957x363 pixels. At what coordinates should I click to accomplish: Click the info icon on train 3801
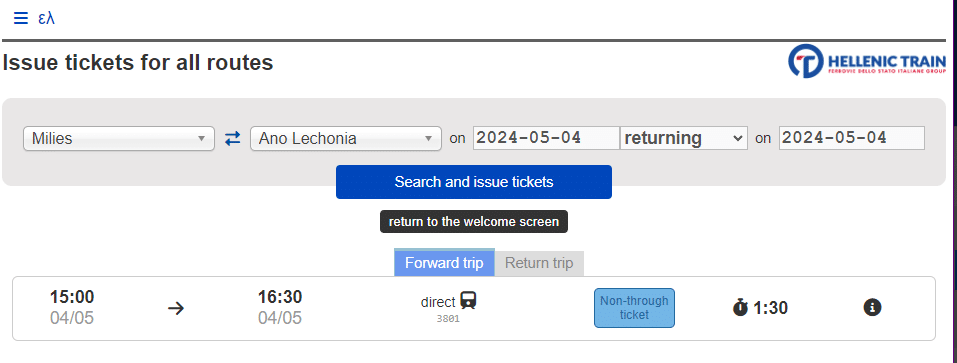pyautogui.click(x=873, y=307)
